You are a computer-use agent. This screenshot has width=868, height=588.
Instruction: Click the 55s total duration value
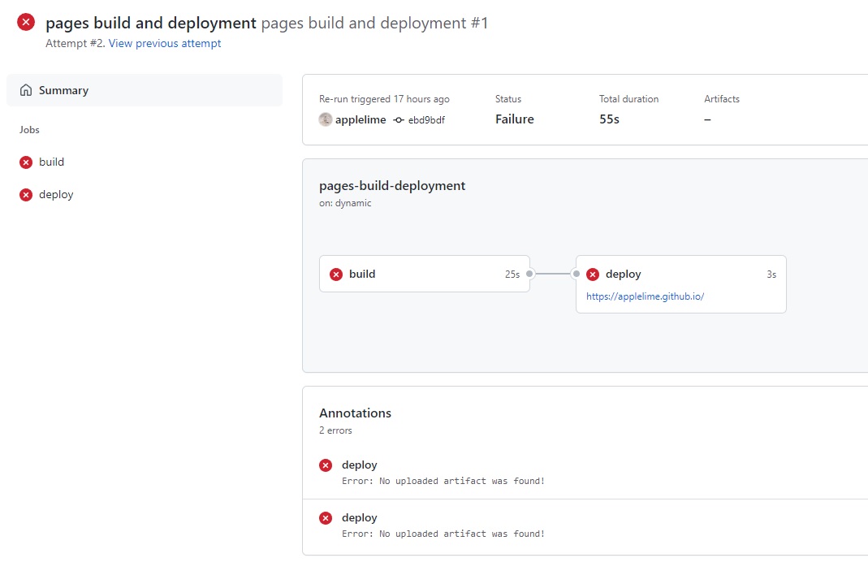coord(609,119)
